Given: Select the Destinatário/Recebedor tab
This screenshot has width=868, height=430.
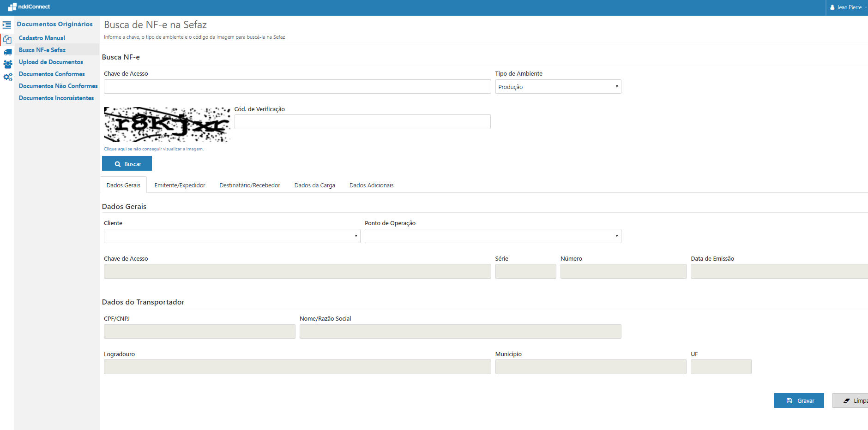Looking at the screenshot, I should pos(250,185).
